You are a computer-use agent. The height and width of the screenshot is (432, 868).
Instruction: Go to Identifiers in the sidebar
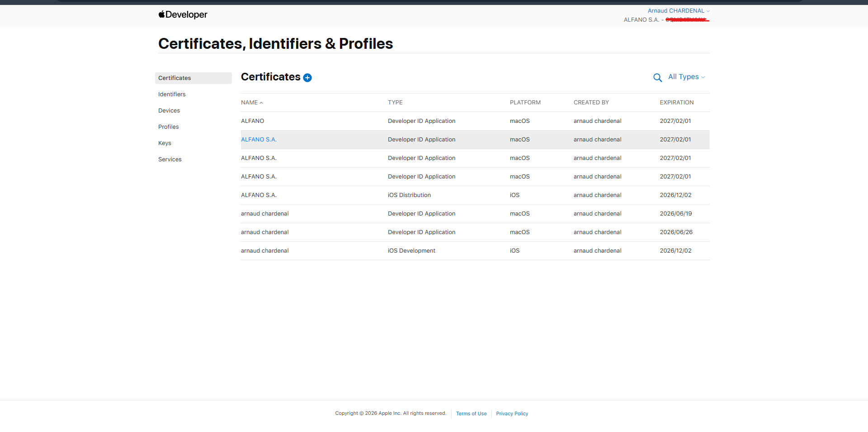[x=172, y=94]
